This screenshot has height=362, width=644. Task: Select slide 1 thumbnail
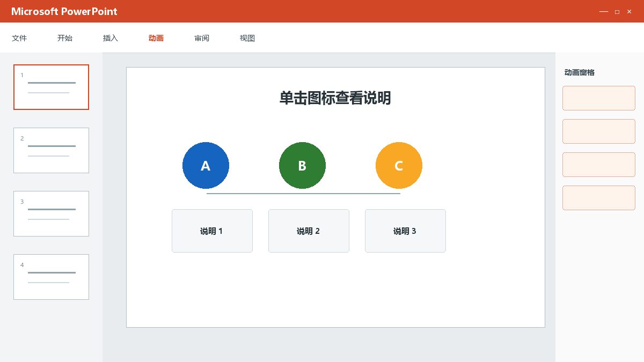coord(51,87)
